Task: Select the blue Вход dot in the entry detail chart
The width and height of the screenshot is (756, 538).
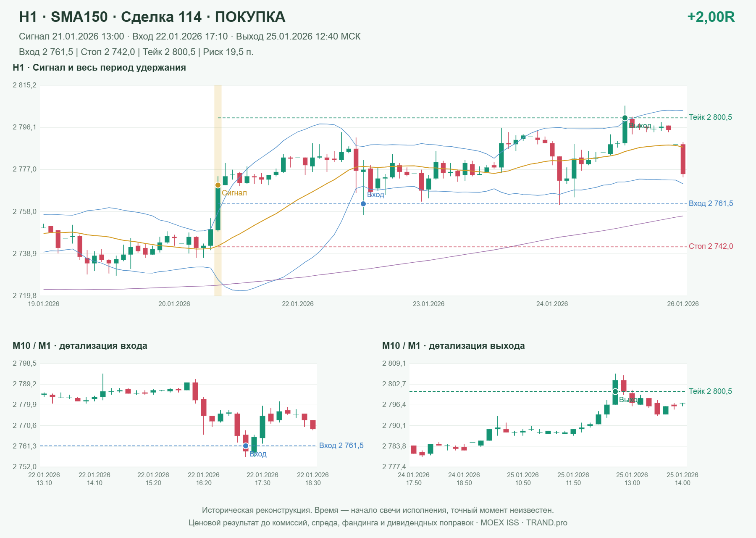Action: [246, 446]
